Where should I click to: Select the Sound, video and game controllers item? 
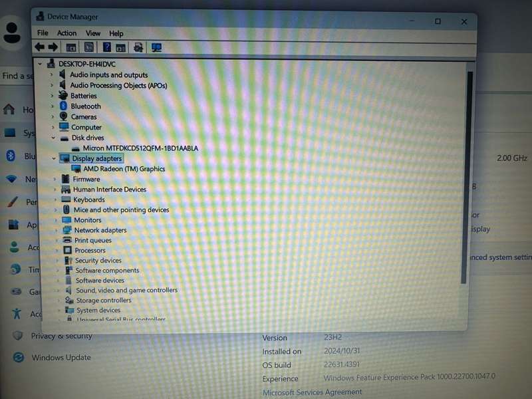126,290
